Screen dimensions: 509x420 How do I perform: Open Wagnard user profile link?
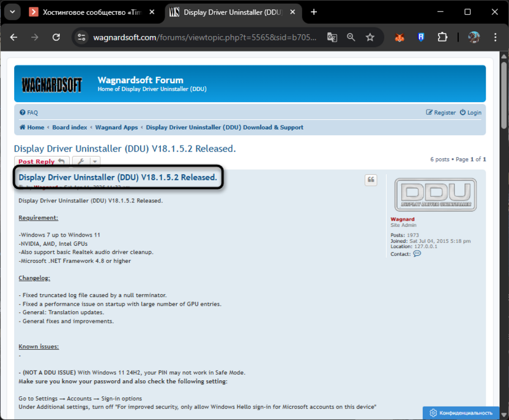coord(403,219)
